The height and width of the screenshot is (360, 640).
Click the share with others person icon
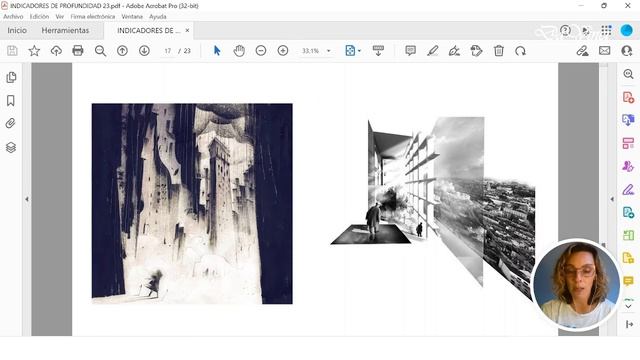point(627,51)
